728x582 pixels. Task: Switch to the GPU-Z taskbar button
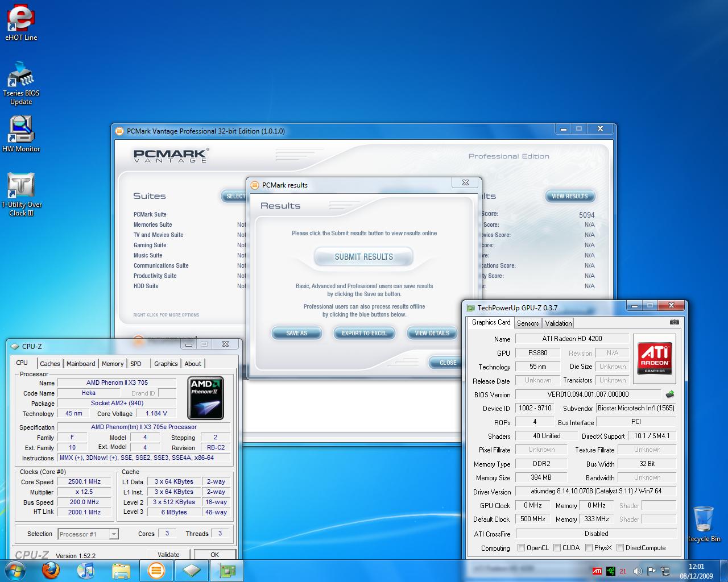click(x=227, y=570)
